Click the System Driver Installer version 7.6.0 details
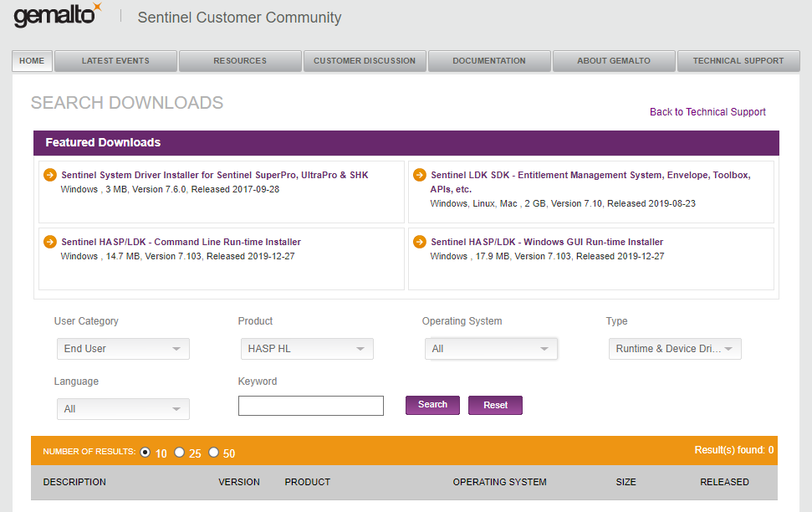812x512 pixels. pos(170,189)
